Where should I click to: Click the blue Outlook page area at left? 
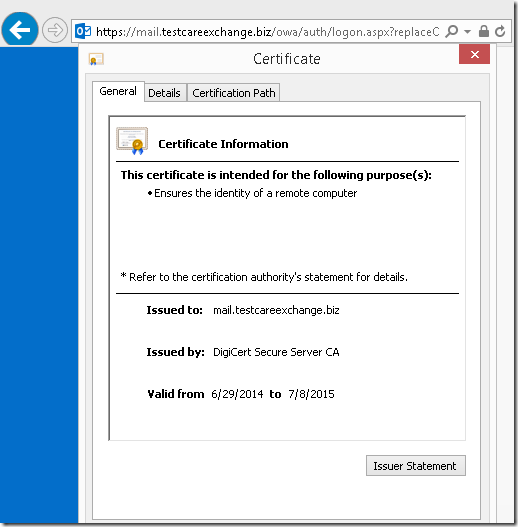[39, 285]
